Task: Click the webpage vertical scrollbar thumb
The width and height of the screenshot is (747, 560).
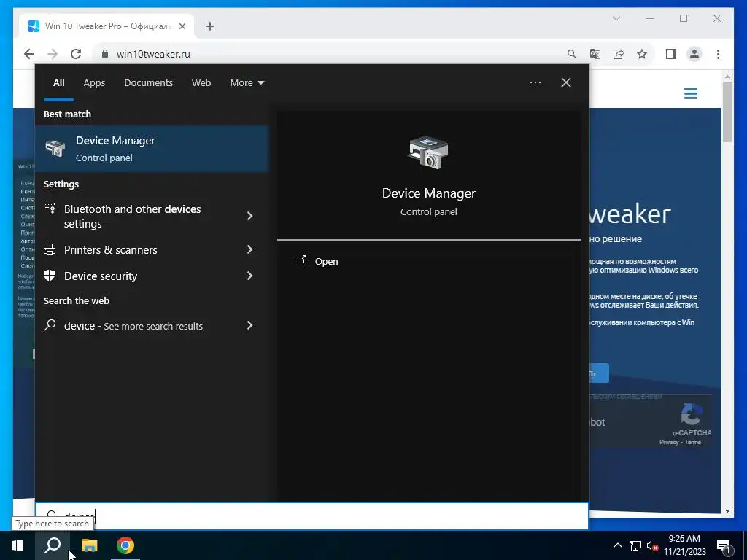Action: pyautogui.click(x=727, y=112)
